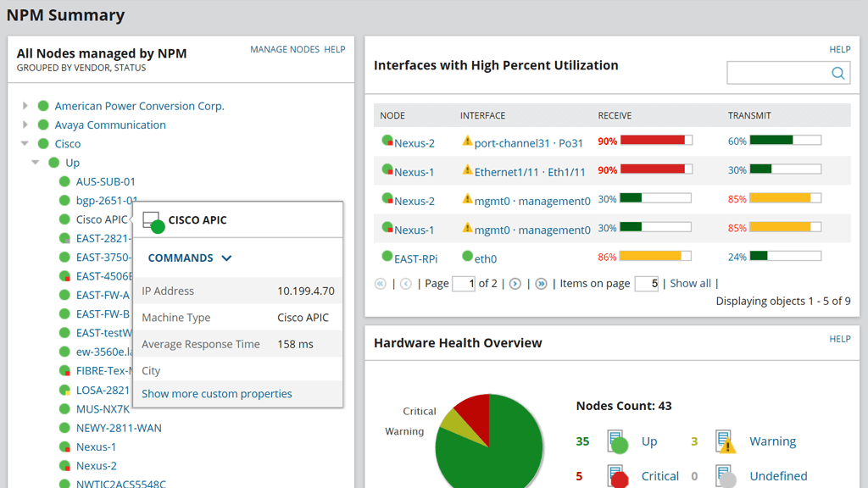The height and width of the screenshot is (488, 868).
Task: Click the warning triangle beside port-channel31
Action: coord(467,142)
